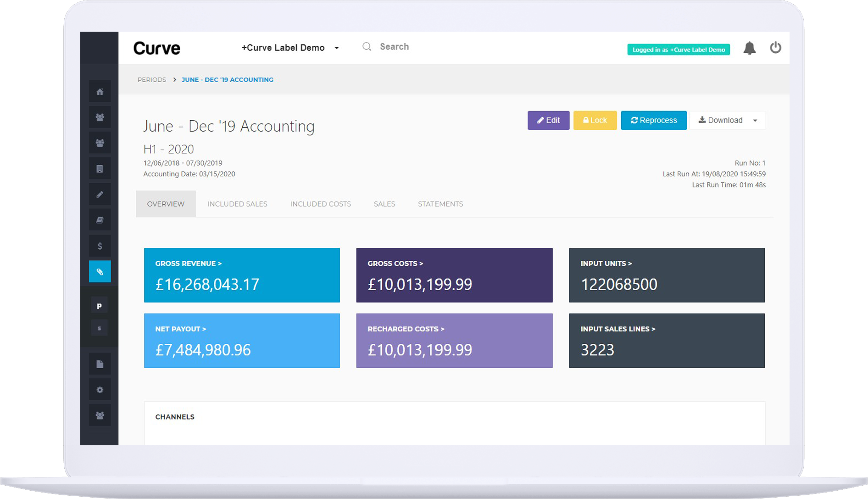Screen dimensions: 868x499
Task: Click the Reprocess button
Action: [x=654, y=120]
